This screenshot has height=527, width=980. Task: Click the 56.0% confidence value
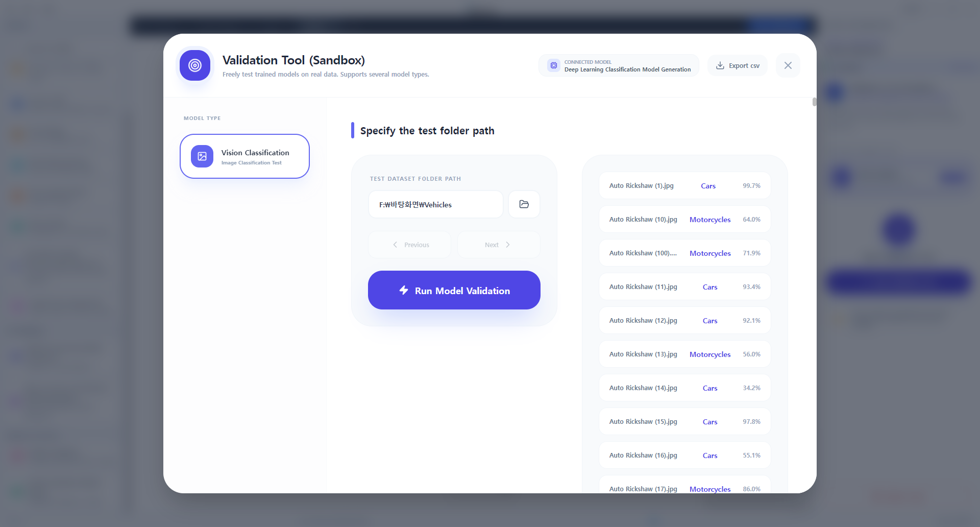tap(751, 354)
